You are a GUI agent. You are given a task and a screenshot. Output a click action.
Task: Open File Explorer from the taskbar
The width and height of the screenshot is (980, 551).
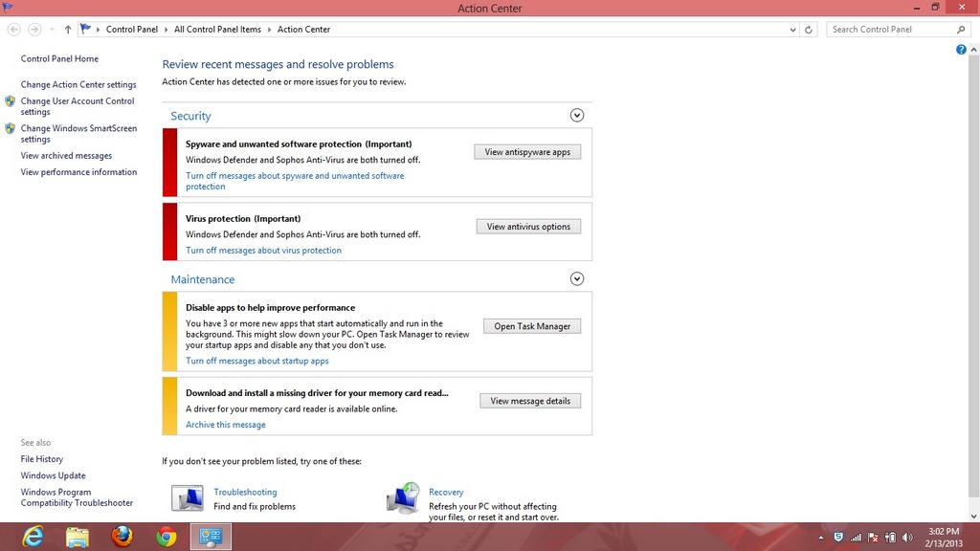tap(78, 537)
